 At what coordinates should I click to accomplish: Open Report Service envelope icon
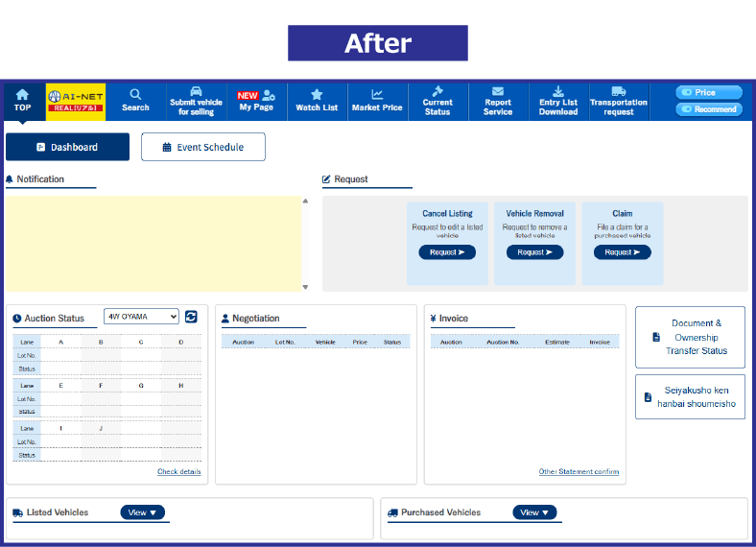click(x=498, y=92)
